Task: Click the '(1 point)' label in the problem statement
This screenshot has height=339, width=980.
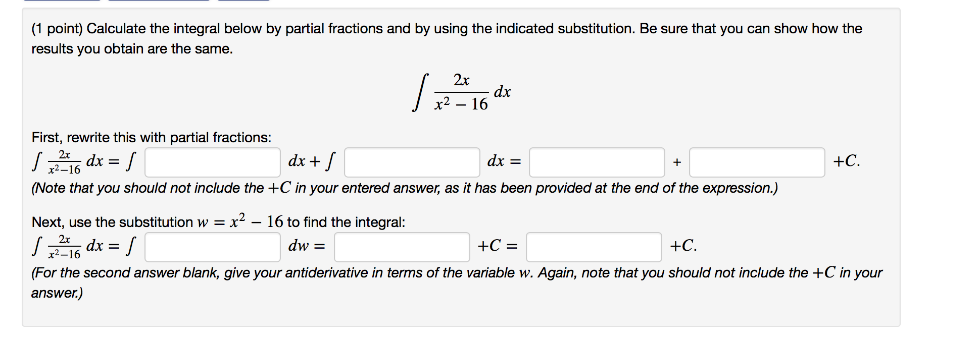Action: point(57,29)
